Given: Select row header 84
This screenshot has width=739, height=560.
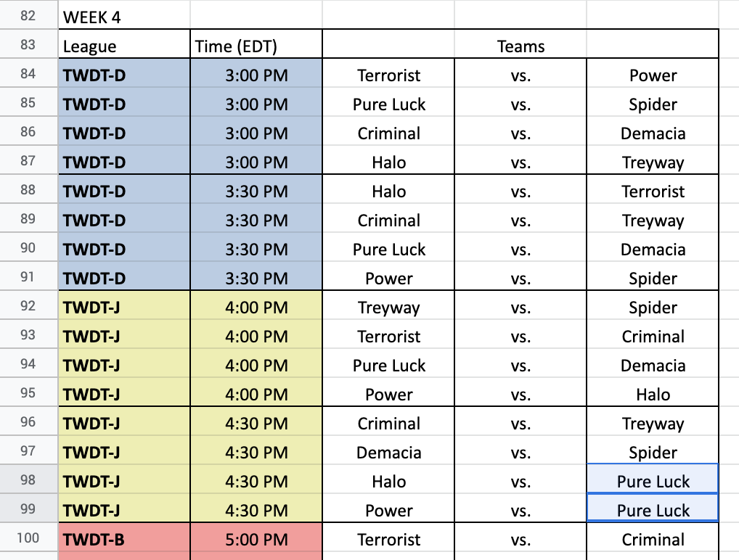Looking at the screenshot, I should 28,73.
